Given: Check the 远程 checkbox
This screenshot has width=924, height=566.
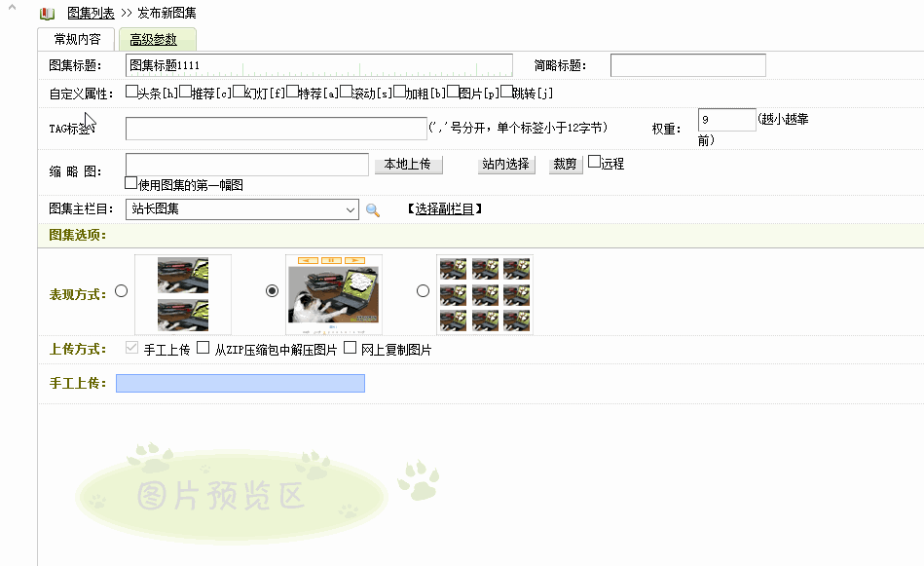Looking at the screenshot, I should [x=594, y=163].
